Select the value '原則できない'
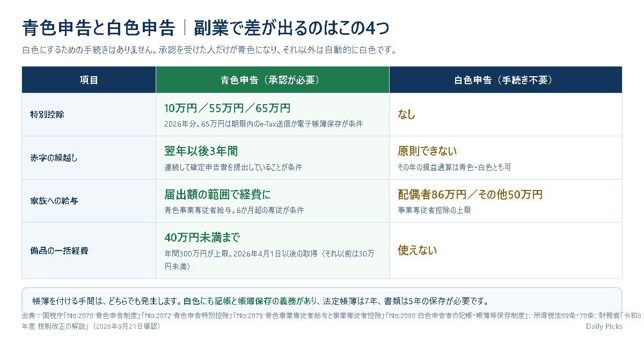 [427, 151]
